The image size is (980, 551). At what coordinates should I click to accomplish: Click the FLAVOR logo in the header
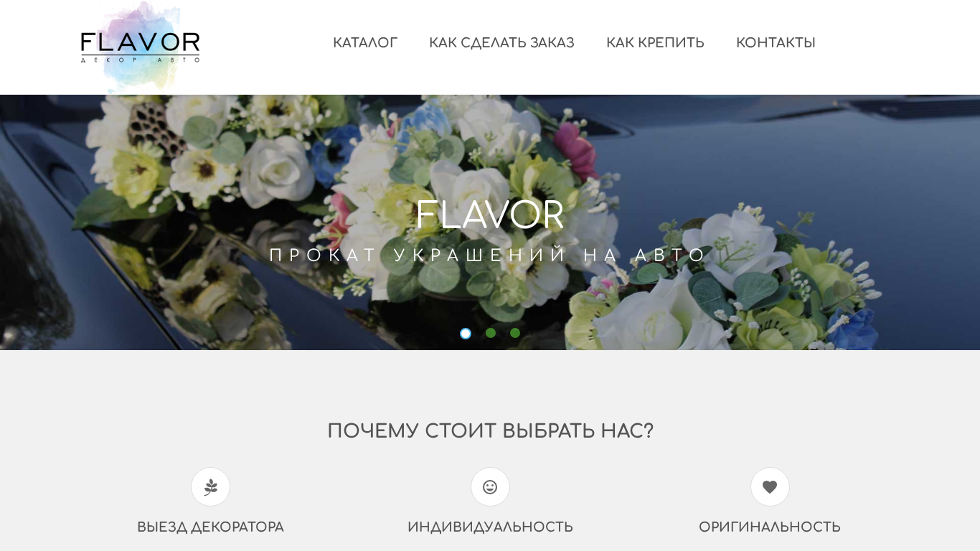coord(141,47)
